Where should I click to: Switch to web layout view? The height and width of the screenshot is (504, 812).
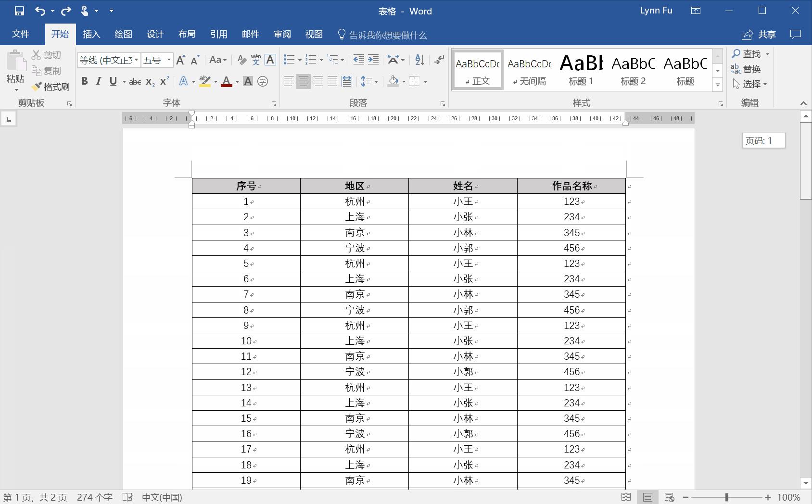coord(669,497)
